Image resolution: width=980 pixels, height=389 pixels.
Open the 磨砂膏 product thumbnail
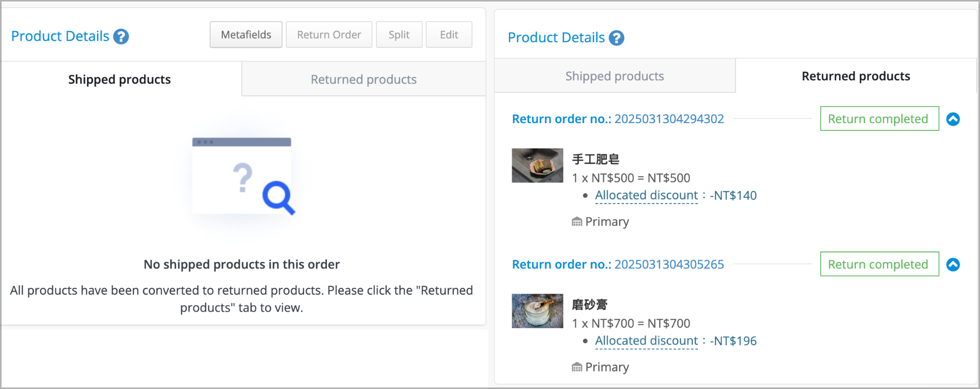tap(537, 311)
